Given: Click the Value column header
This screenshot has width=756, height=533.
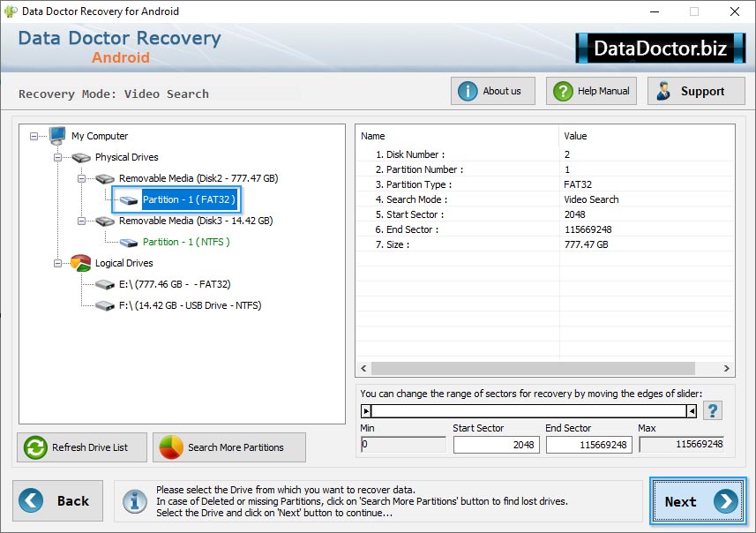Looking at the screenshot, I should click(647, 136).
